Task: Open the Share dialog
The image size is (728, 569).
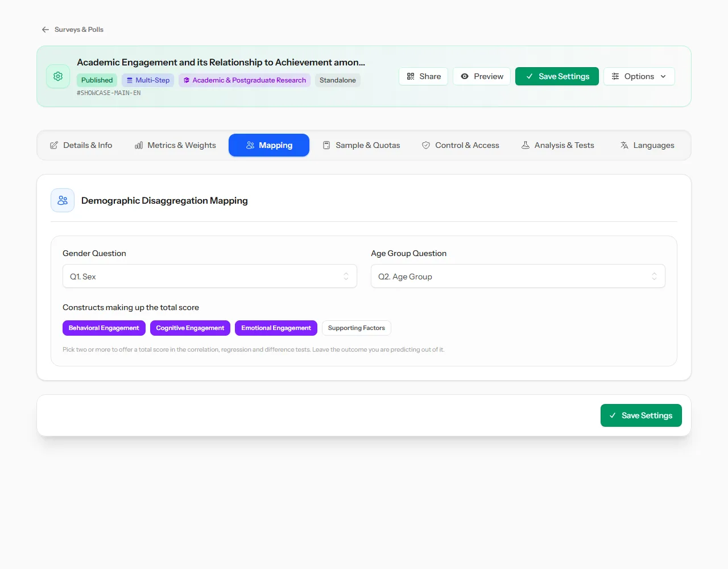Action: (x=424, y=76)
